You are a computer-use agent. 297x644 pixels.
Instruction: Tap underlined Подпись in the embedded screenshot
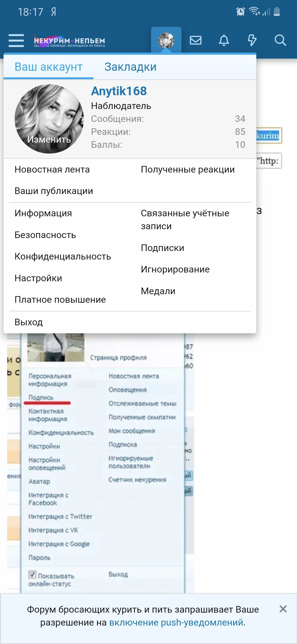pos(41,398)
